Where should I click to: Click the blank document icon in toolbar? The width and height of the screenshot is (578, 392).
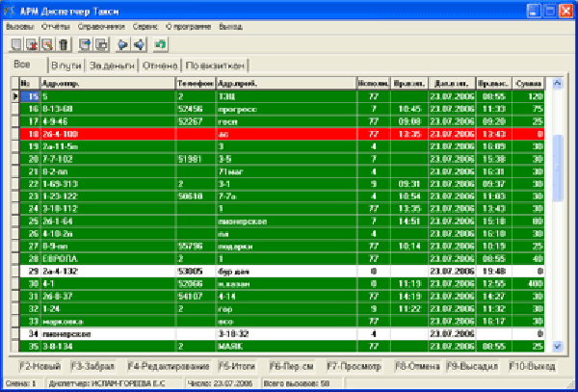tap(15, 44)
